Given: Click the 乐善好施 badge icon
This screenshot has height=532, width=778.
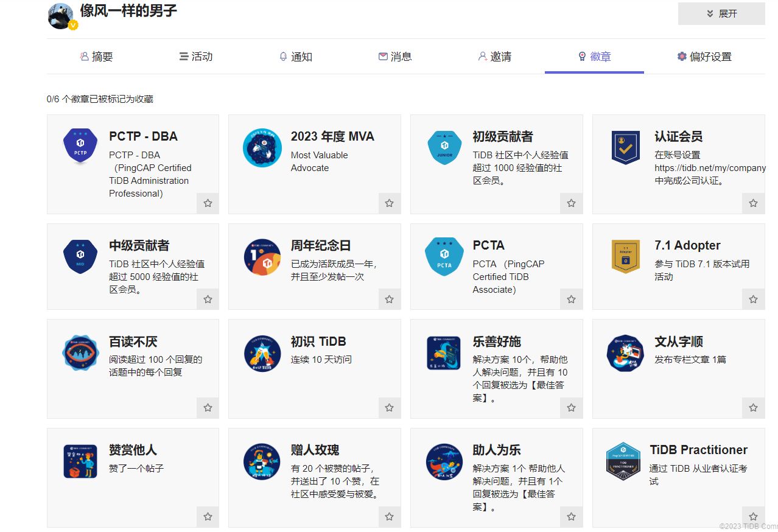Looking at the screenshot, I should (x=444, y=352).
